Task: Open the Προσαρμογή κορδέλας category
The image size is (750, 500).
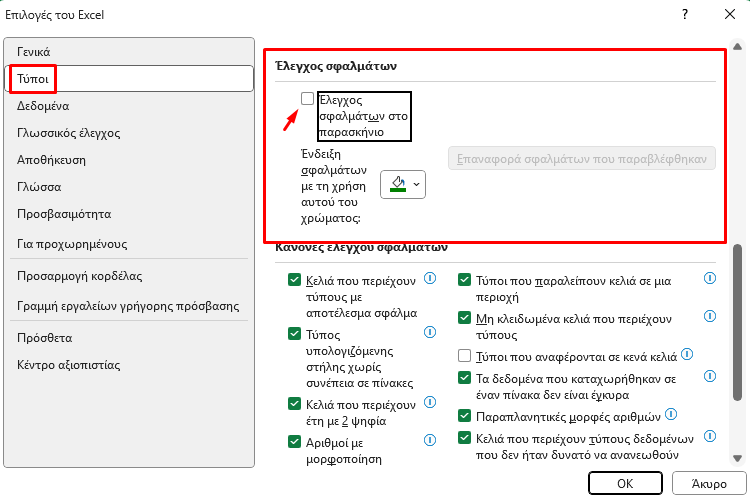Action: coord(129,276)
